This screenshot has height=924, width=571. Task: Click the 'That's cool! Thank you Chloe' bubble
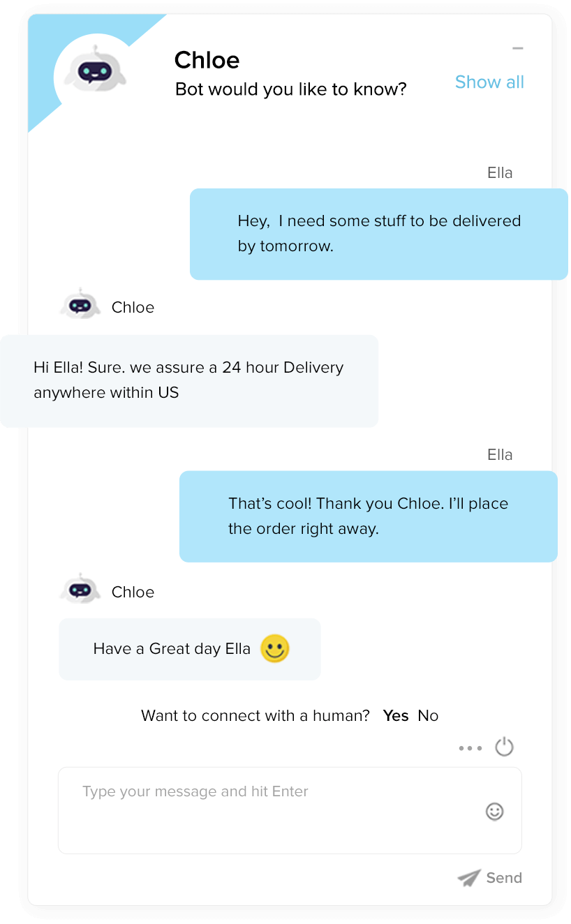(369, 516)
